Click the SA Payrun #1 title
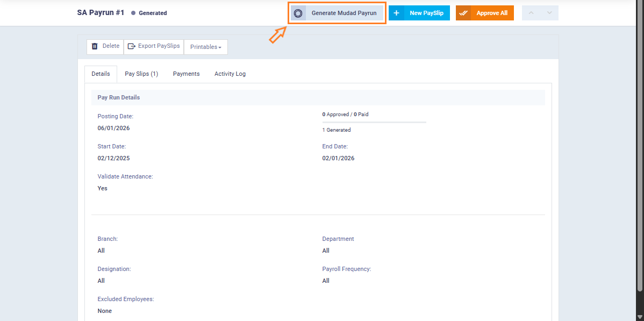The width and height of the screenshot is (644, 321). pyautogui.click(x=101, y=12)
